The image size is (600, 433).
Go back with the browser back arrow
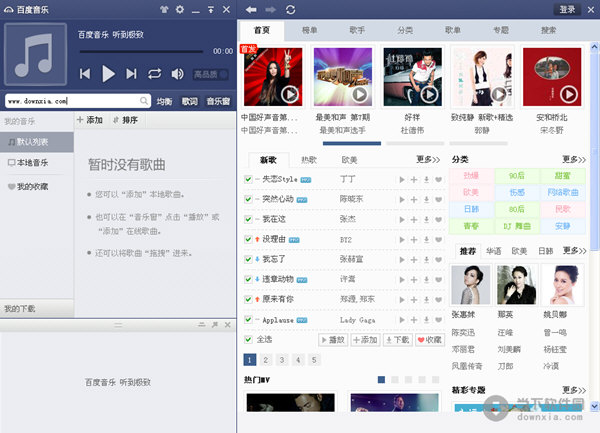[251, 10]
